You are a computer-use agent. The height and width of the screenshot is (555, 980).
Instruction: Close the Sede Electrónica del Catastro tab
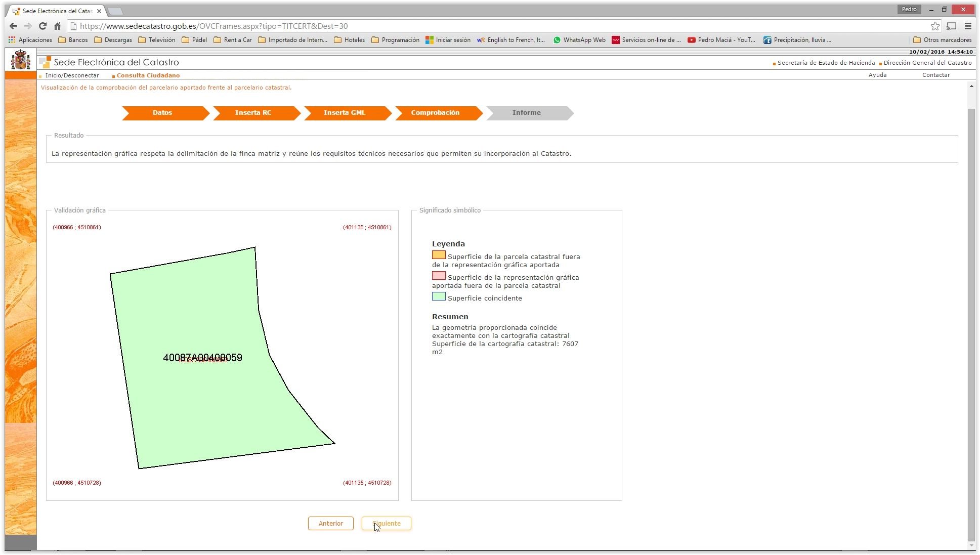point(99,11)
